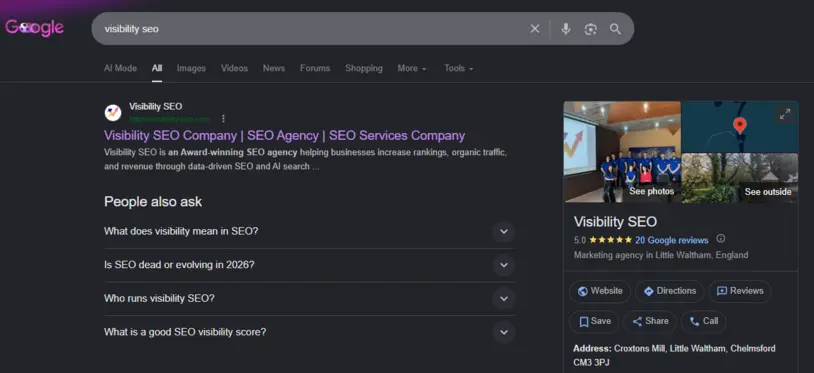Screen dimensions: 814x373
Task: Click 'Visibility SEO' site name above result
Action: pyautogui.click(x=156, y=106)
